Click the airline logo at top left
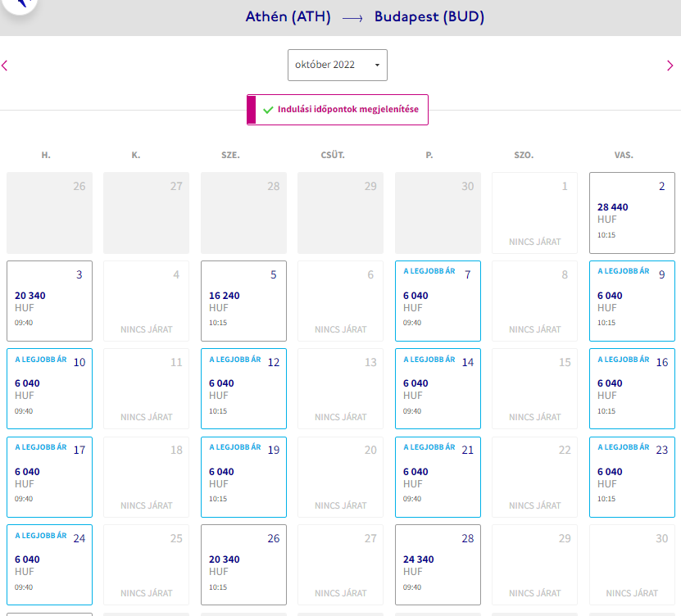The image size is (681, 616). [x=20, y=4]
